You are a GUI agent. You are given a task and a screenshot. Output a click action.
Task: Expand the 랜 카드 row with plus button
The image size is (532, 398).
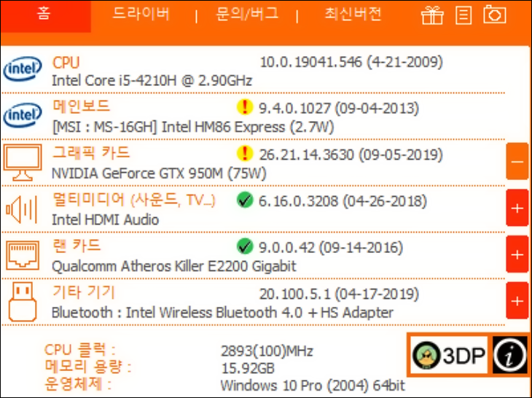[x=517, y=254]
